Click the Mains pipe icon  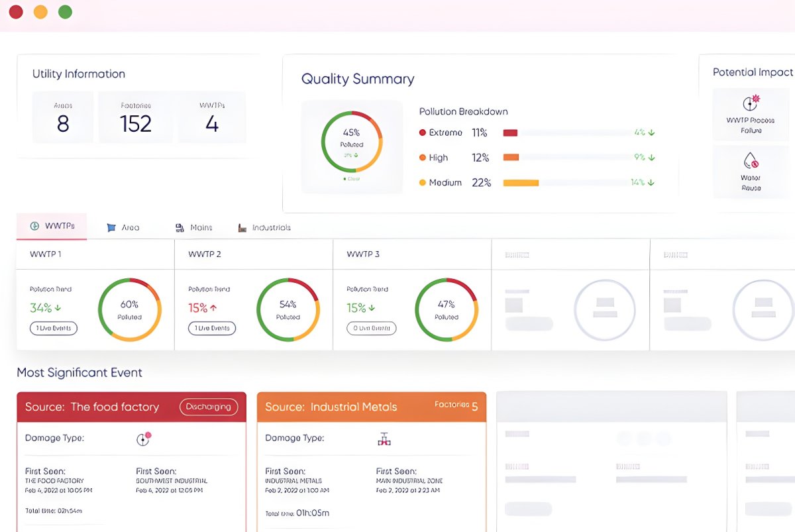180,227
